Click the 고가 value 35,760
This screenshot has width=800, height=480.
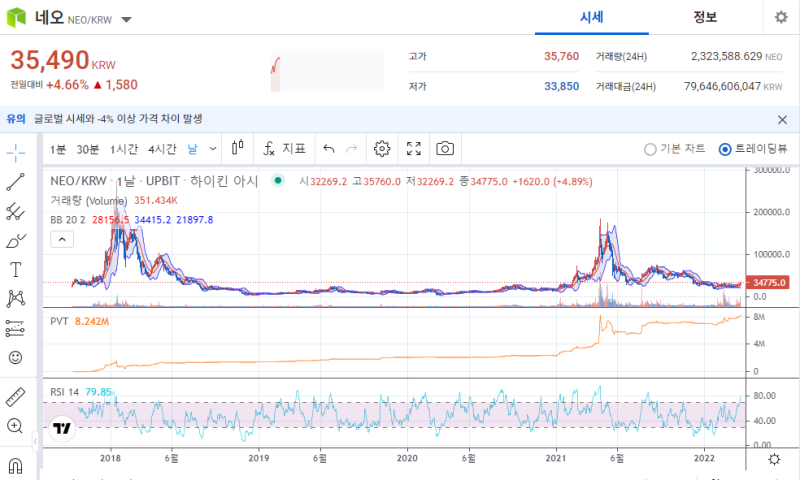coord(561,57)
